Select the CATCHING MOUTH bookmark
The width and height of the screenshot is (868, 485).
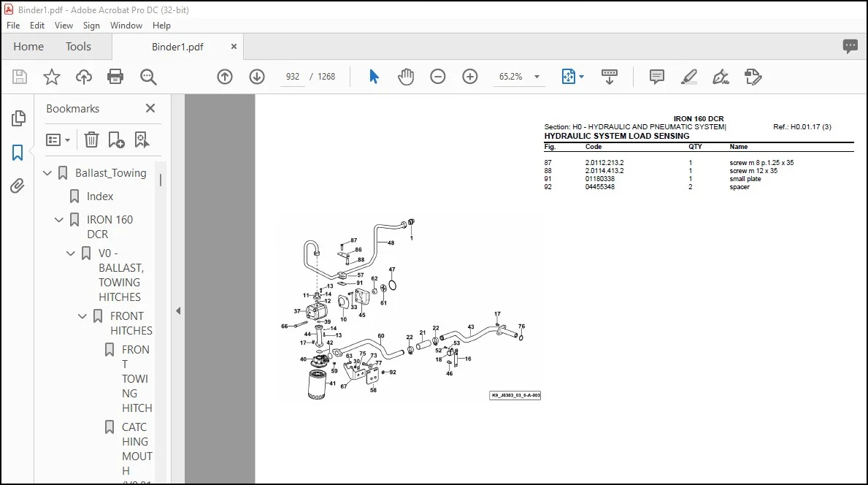click(x=137, y=449)
